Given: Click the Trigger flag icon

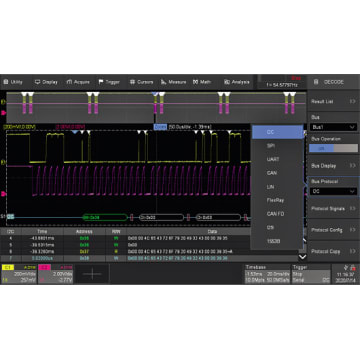Looking at the screenshot, I should [101, 82].
